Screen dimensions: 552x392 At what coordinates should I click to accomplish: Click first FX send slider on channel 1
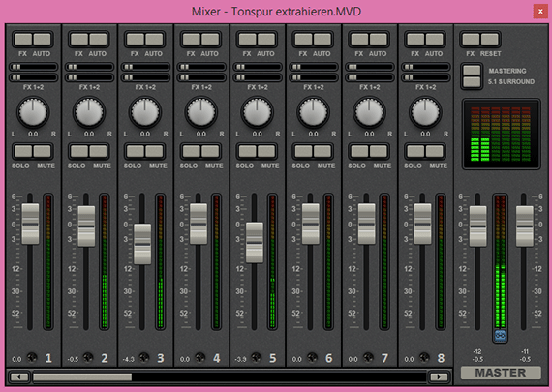[34, 67]
